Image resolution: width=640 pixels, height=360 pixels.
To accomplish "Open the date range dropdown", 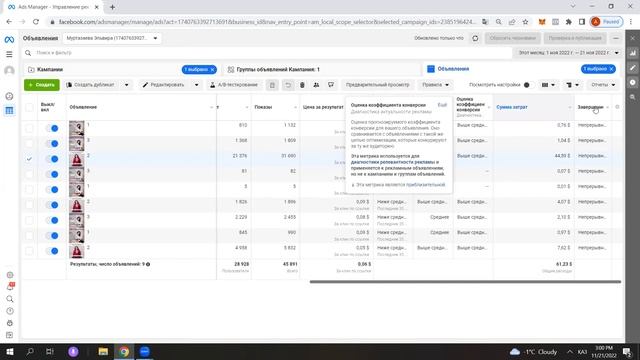I will [x=569, y=53].
